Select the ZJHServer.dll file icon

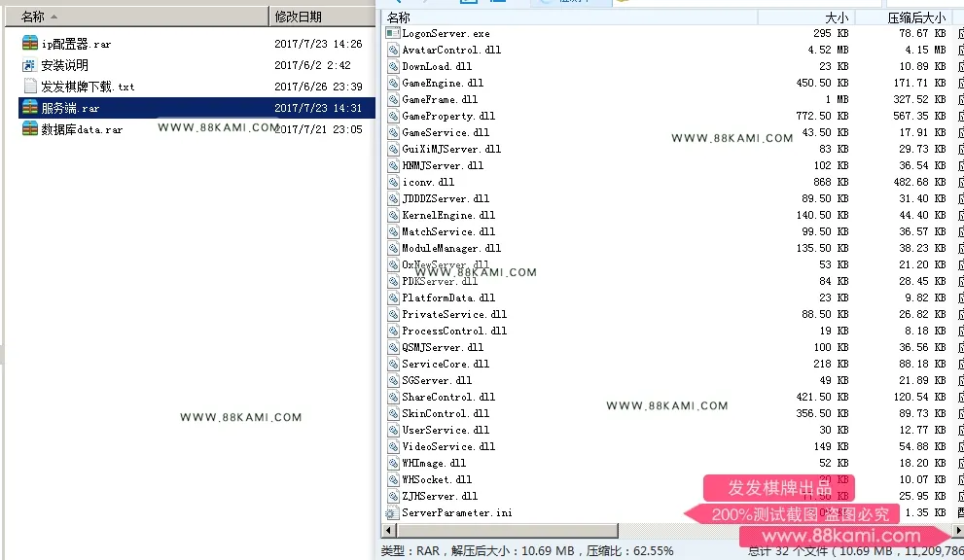tap(392, 496)
